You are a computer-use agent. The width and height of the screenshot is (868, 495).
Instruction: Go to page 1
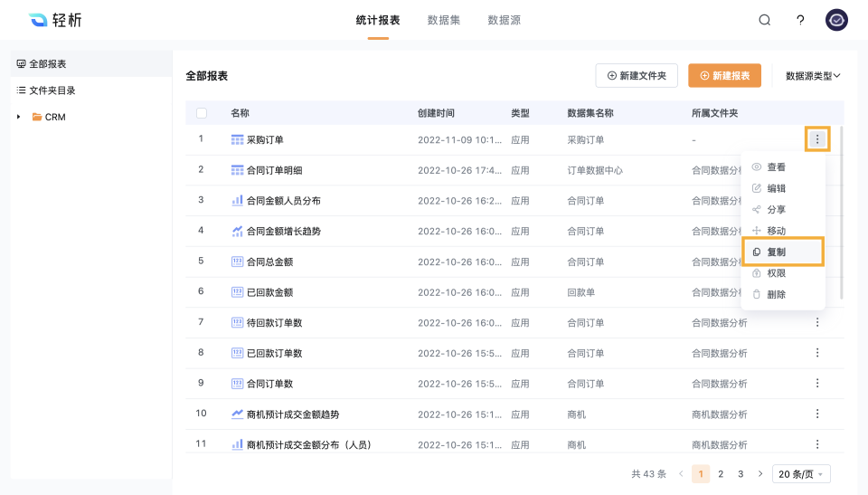point(701,474)
